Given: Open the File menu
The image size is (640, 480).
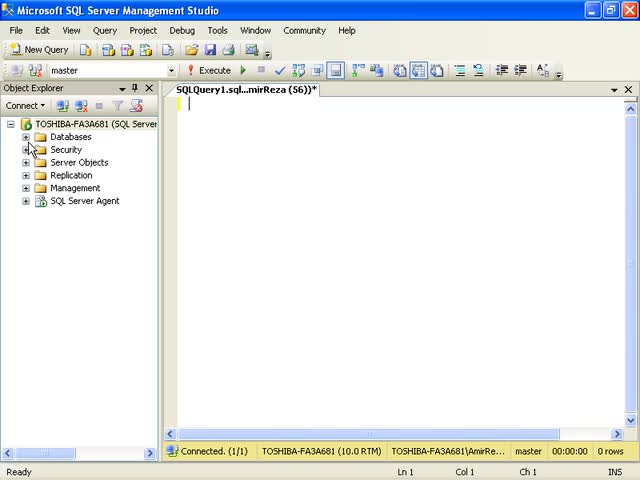Looking at the screenshot, I should click(16, 31).
